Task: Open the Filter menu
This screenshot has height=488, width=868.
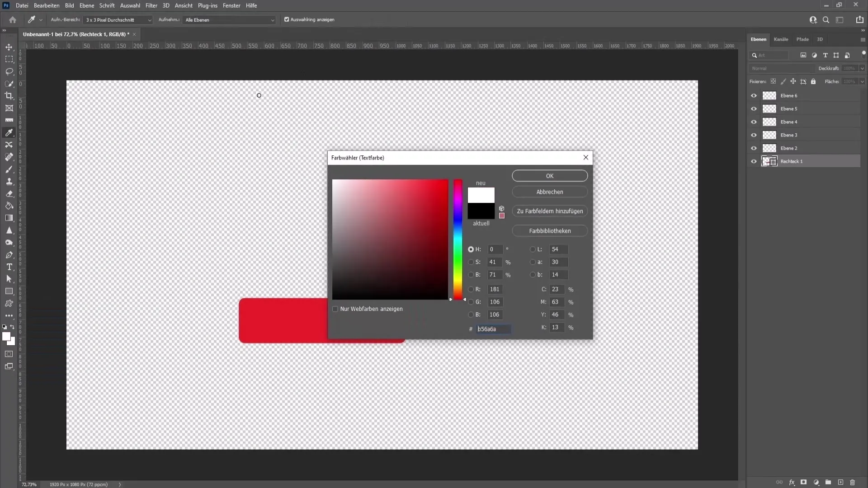Action: pos(151,5)
